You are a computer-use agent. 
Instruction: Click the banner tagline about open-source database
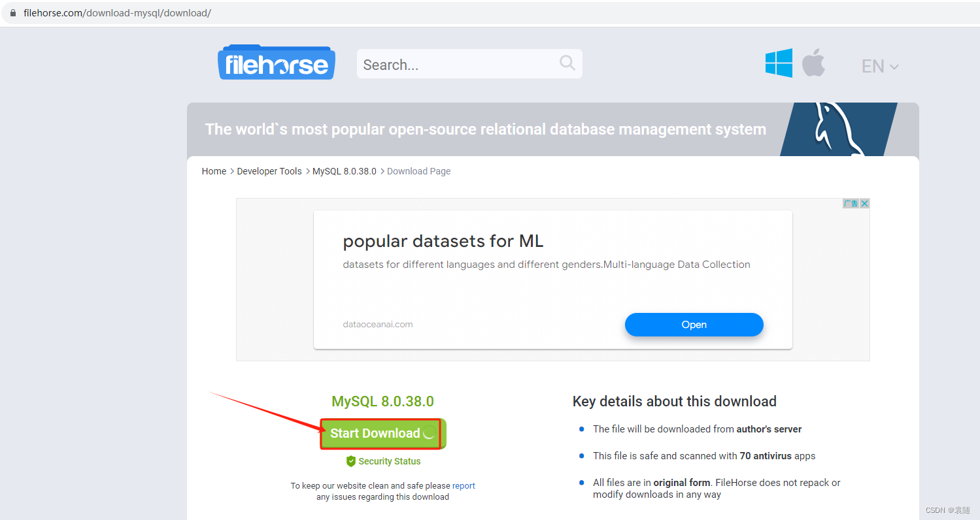(x=486, y=129)
